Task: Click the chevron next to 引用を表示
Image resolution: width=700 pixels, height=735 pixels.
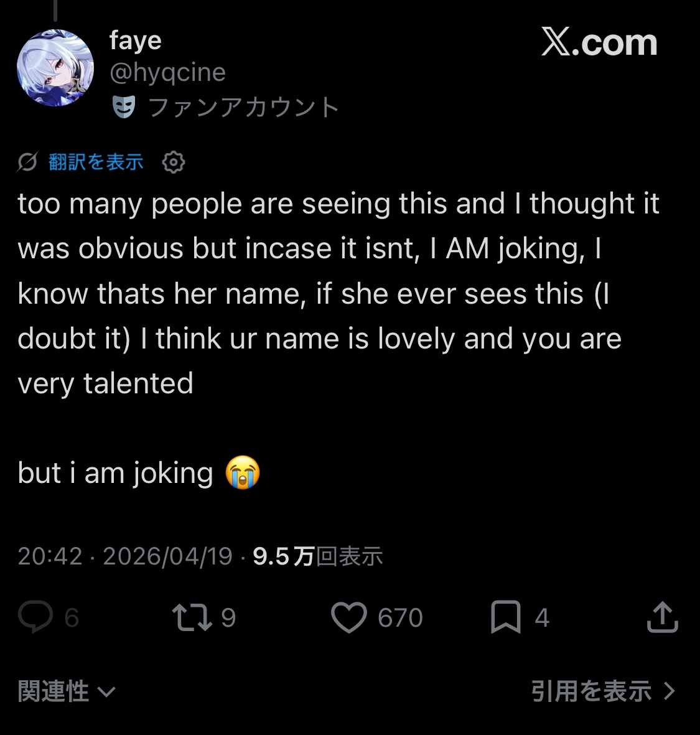Action: 670,691
